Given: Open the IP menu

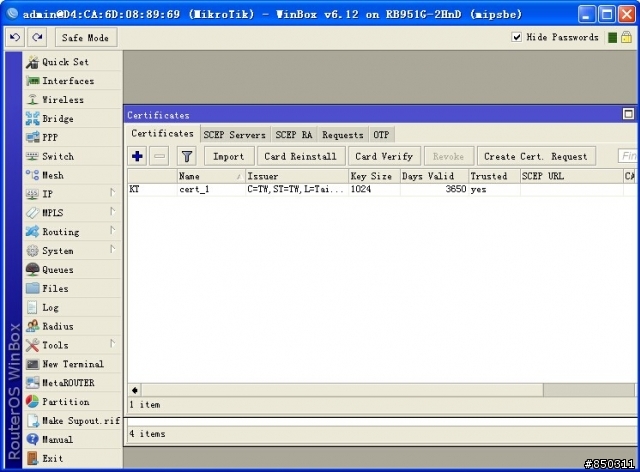Looking at the screenshot, I should (x=73, y=194).
